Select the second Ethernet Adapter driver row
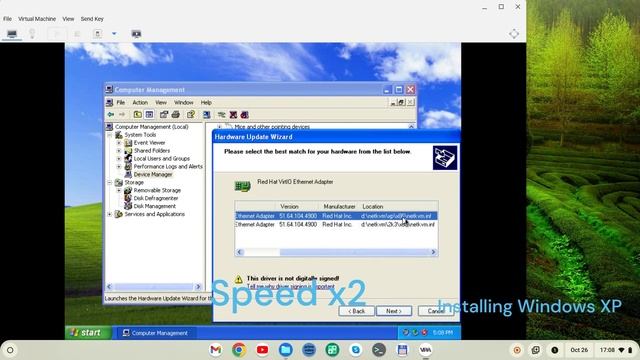Viewport: 640px width, 360px height. coord(336,224)
